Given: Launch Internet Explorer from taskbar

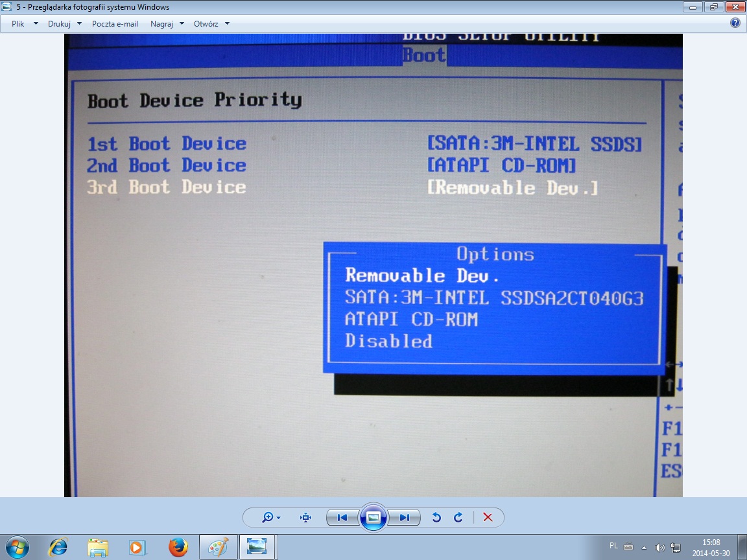Looking at the screenshot, I should [58, 547].
